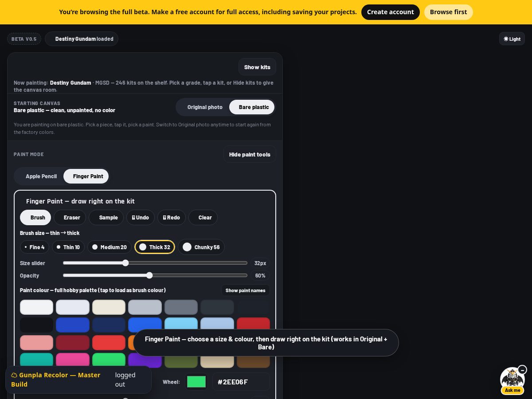Click the Destiny Gundam loaded badge

[82, 39]
